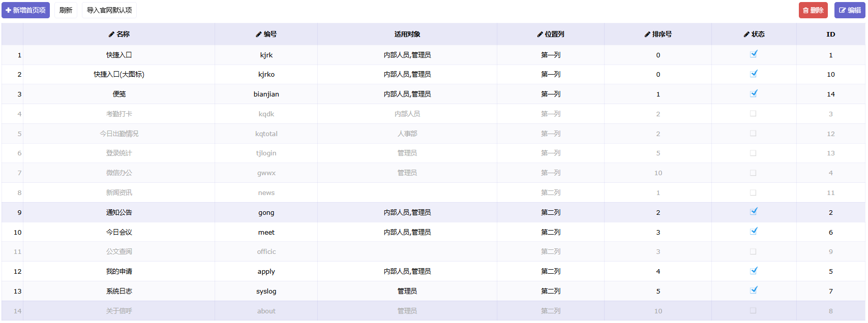Viewport: 868px width, 323px height.
Task: Click the trash icon on 删除 button
Action: [805, 10]
